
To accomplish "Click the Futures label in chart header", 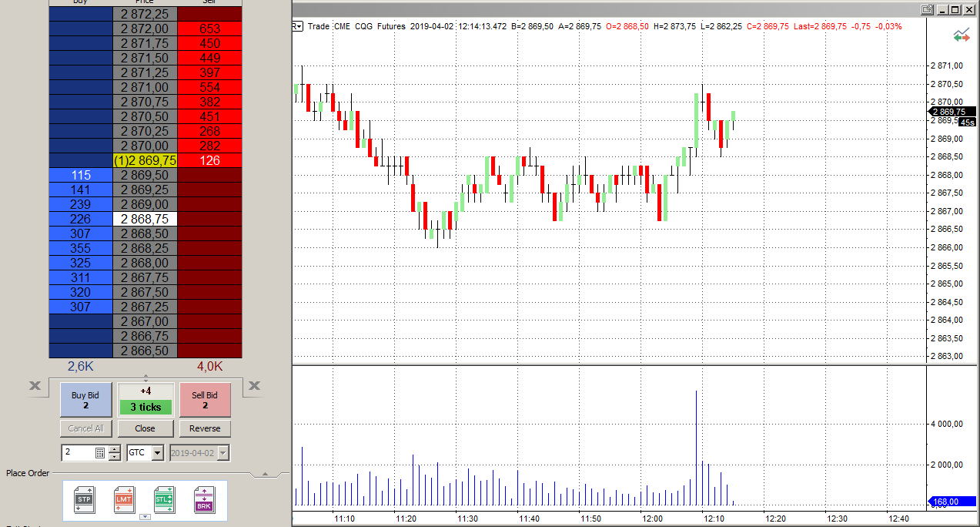I will [391, 26].
